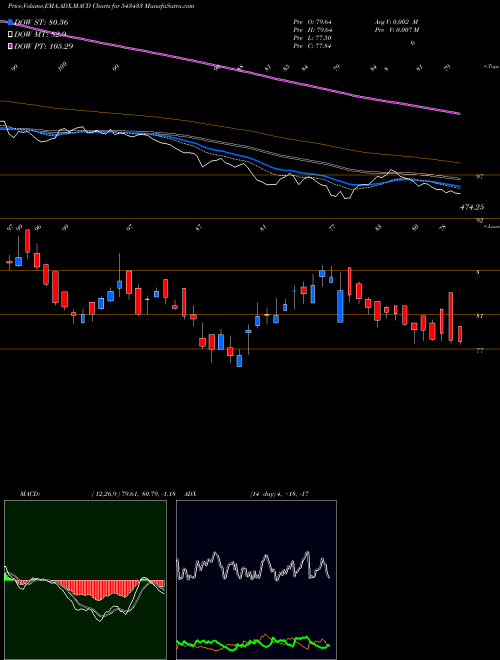This screenshot has width=500, height=660.
Task: Select the 'DOW ST: 80.36' legend label
Action: [x=41, y=22]
